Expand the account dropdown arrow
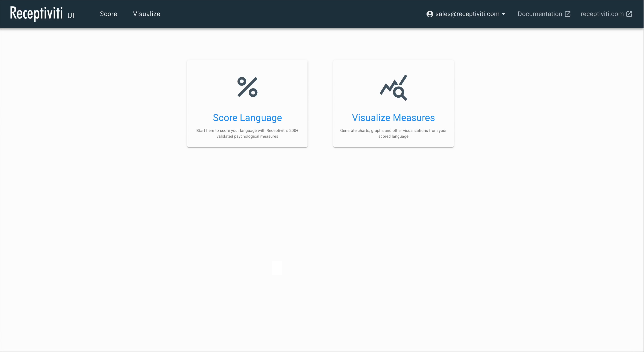The width and height of the screenshot is (644, 352). coord(503,14)
